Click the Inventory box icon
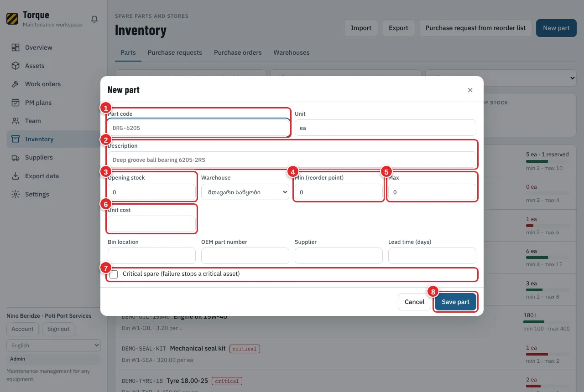Viewport: 584px width, 392px height. tap(16, 139)
